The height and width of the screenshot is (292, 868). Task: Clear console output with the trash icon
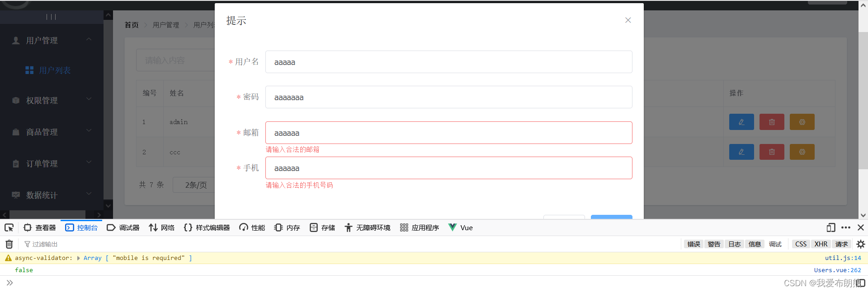[x=9, y=244]
